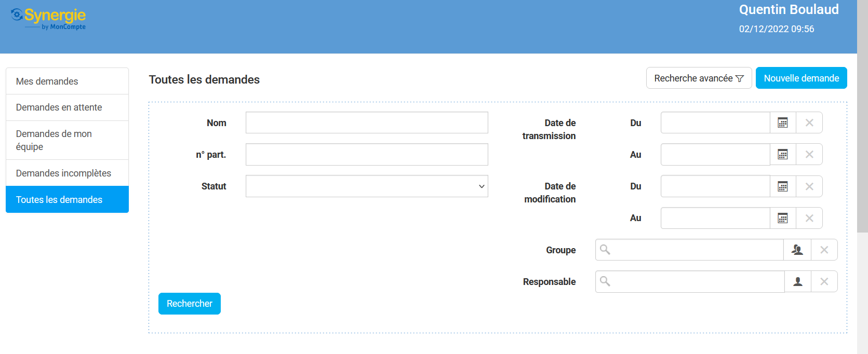The image size is (868, 354).
Task: Open Mes demandes in sidebar
Action: pos(67,81)
